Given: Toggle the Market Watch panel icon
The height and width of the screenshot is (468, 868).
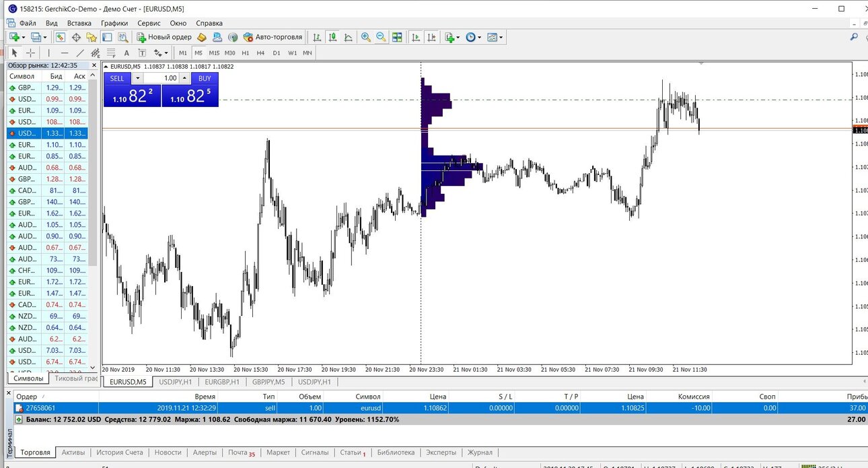Looking at the screenshot, I should click(60, 37).
